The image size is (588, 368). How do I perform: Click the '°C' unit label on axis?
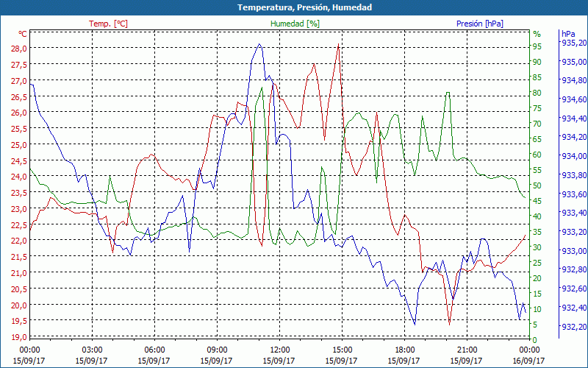point(23,34)
